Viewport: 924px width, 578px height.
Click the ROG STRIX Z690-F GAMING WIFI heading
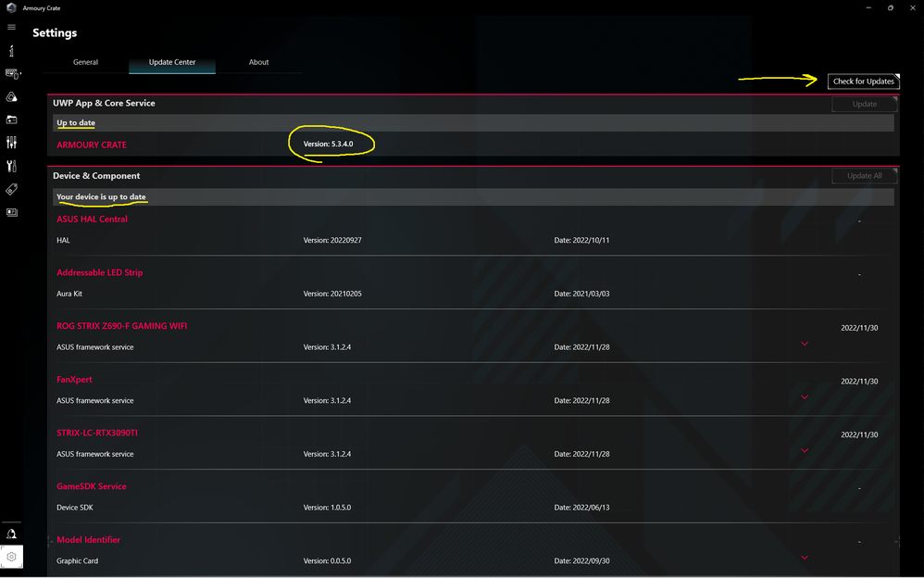pos(122,325)
